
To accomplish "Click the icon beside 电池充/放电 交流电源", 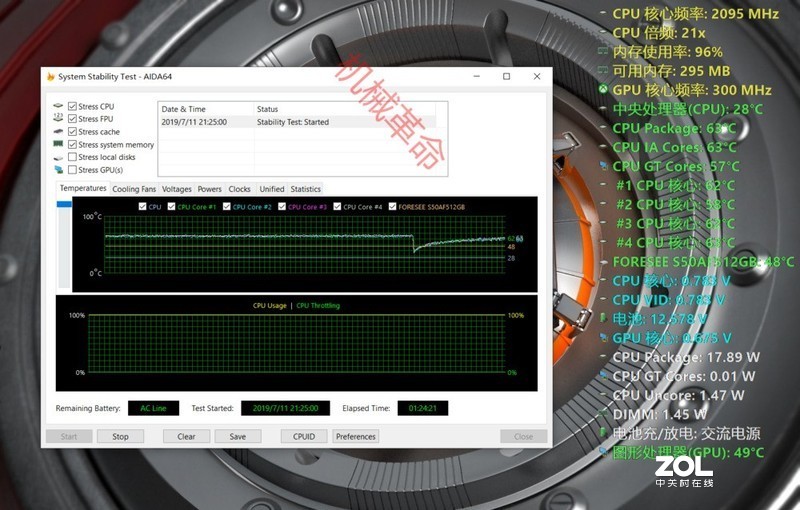I will tap(604, 433).
